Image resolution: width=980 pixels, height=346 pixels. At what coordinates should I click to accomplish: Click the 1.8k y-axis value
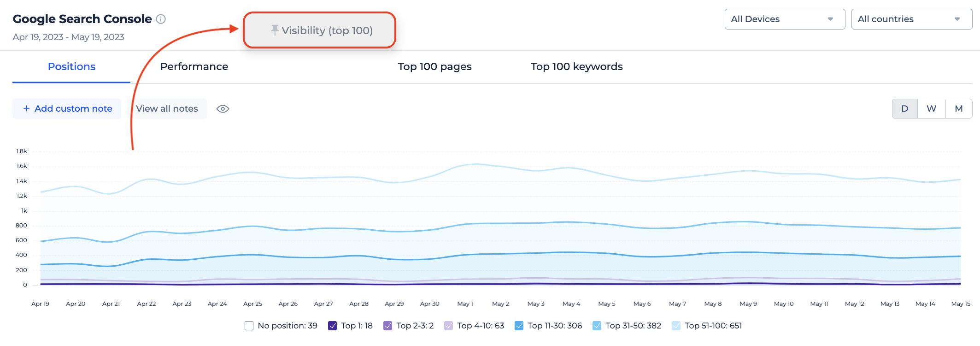tap(22, 151)
